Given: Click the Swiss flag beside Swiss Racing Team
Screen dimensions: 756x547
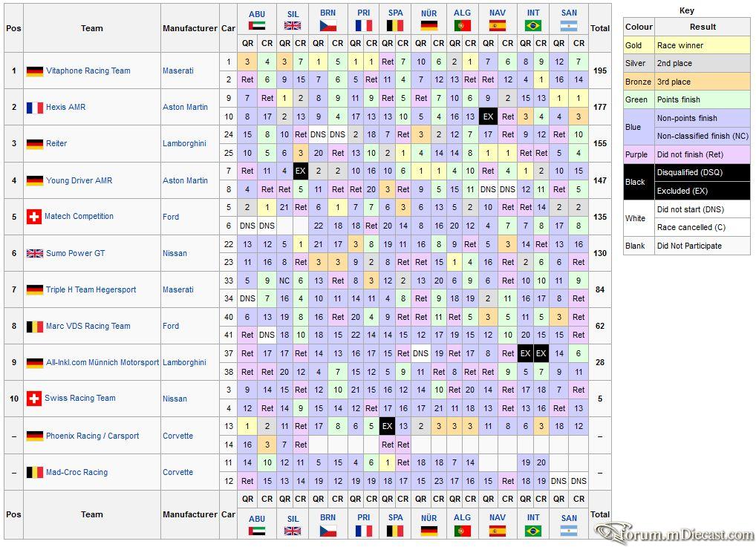Looking at the screenshot, I should click(33, 399).
